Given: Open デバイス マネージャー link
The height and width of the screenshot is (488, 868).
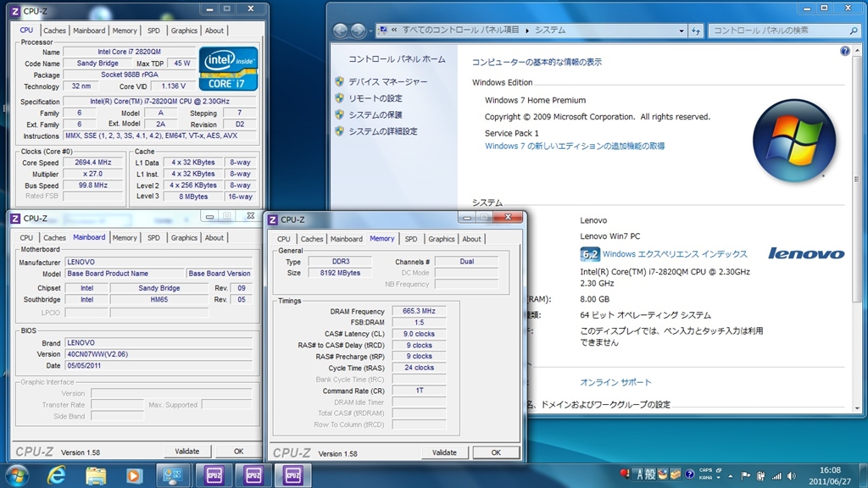Looking at the screenshot, I should pos(387,81).
